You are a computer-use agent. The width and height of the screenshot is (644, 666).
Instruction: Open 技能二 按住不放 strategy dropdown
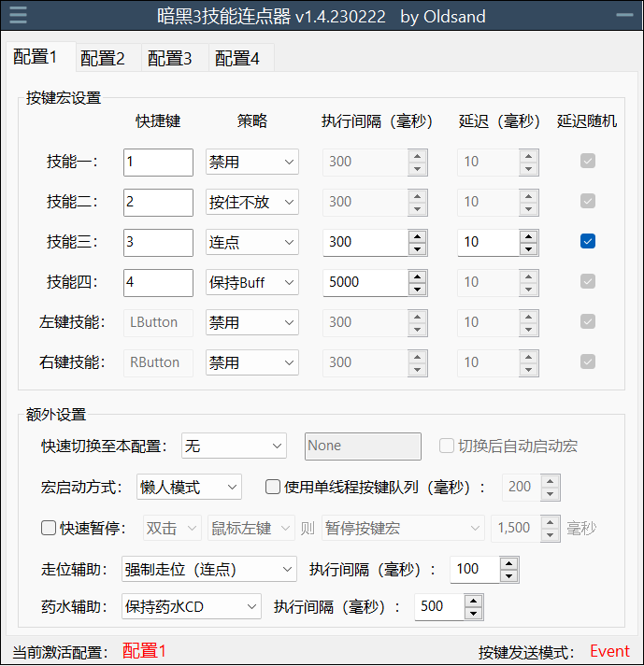[x=252, y=202]
